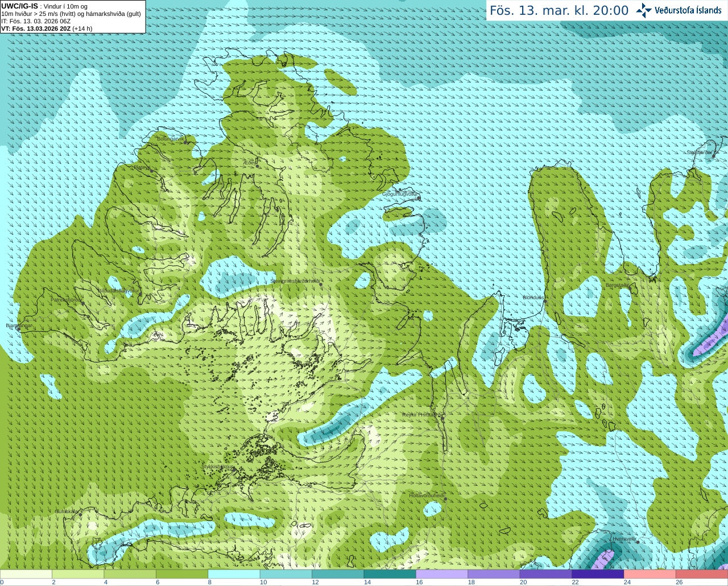Viewport: 728px width, 586px height.
Task: Click the Bergstaðir station point
Action: [630, 289]
